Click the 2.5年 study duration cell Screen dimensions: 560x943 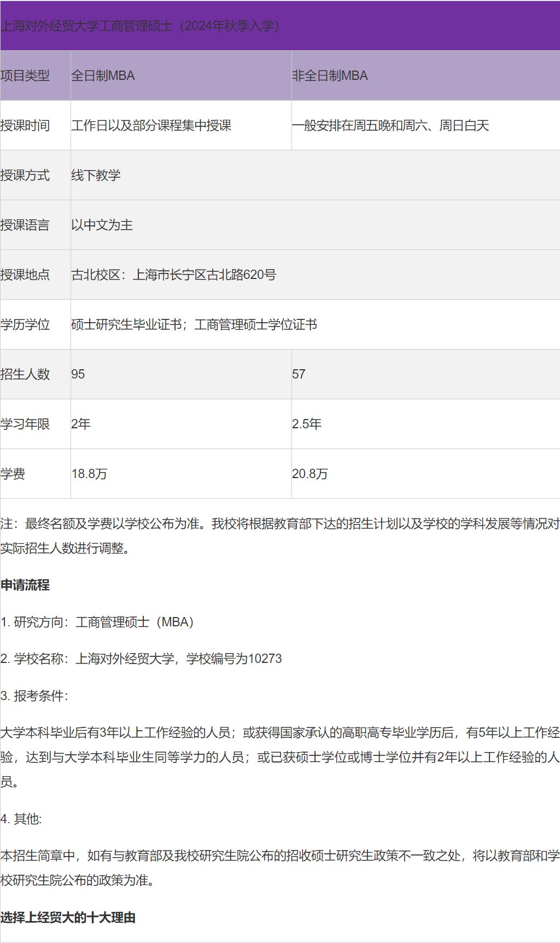(x=425, y=424)
